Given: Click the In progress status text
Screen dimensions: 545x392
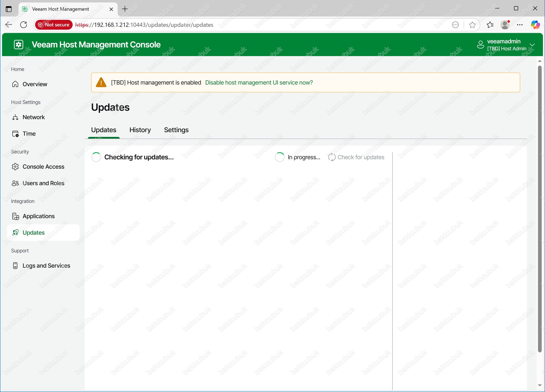Looking at the screenshot, I should (x=304, y=157).
